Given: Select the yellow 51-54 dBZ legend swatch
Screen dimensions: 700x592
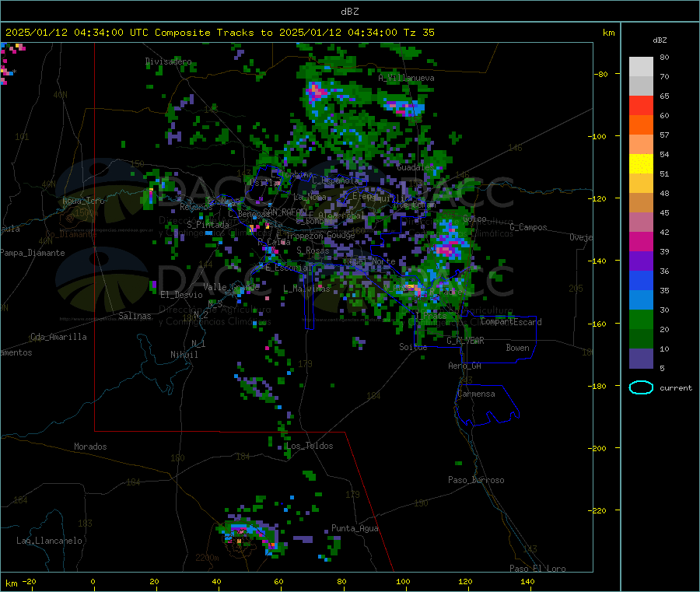Looking at the screenshot, I should pos(641,164).
